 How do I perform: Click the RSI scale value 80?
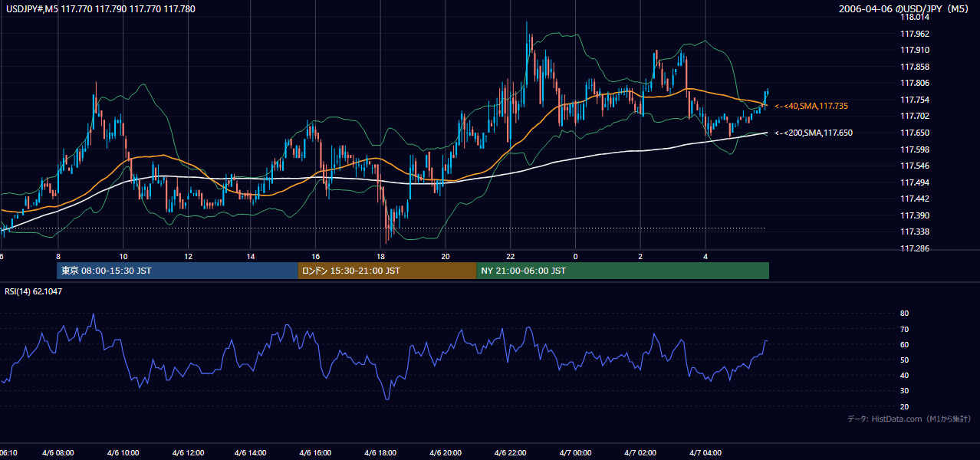point(904,314)
